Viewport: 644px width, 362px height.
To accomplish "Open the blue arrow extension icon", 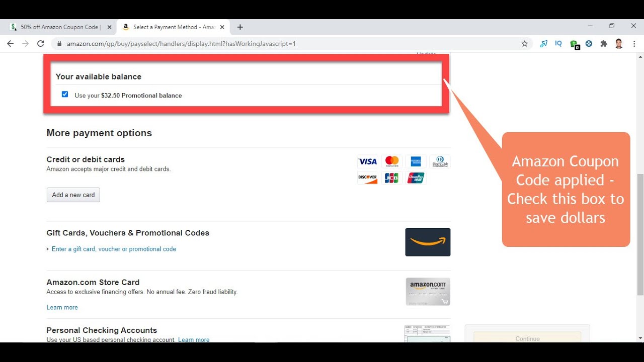I will coord(544,44).
